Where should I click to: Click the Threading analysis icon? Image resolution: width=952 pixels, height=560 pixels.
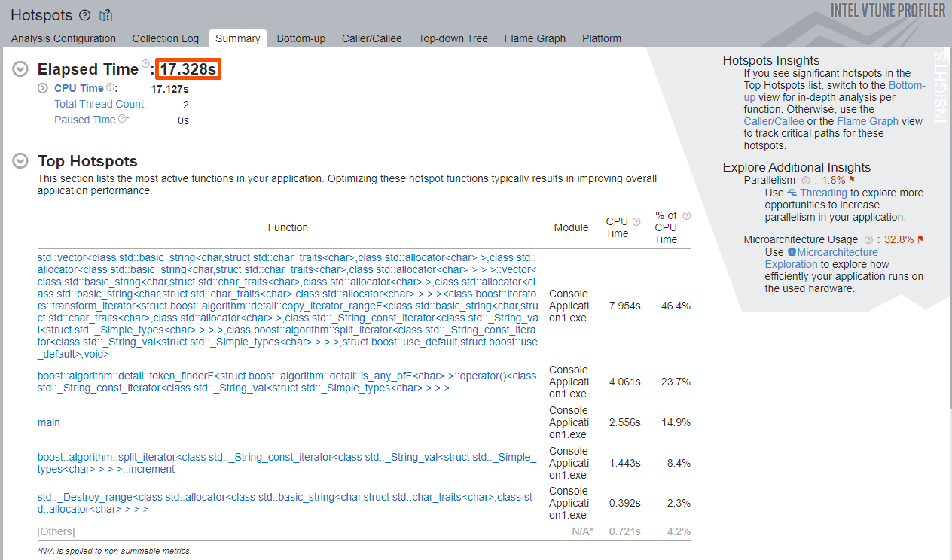pyautogui.click(x=792, y=193)
